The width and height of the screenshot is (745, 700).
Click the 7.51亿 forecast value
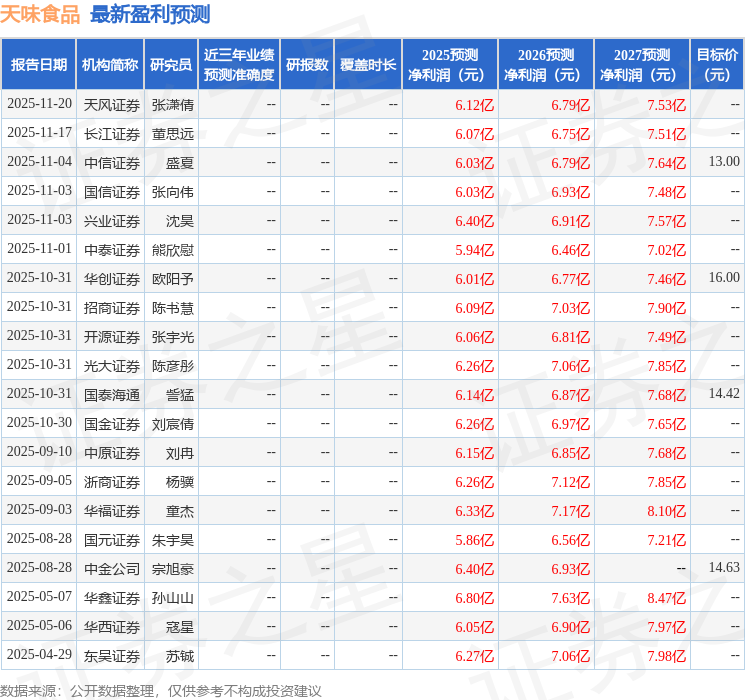click(667, 134)
